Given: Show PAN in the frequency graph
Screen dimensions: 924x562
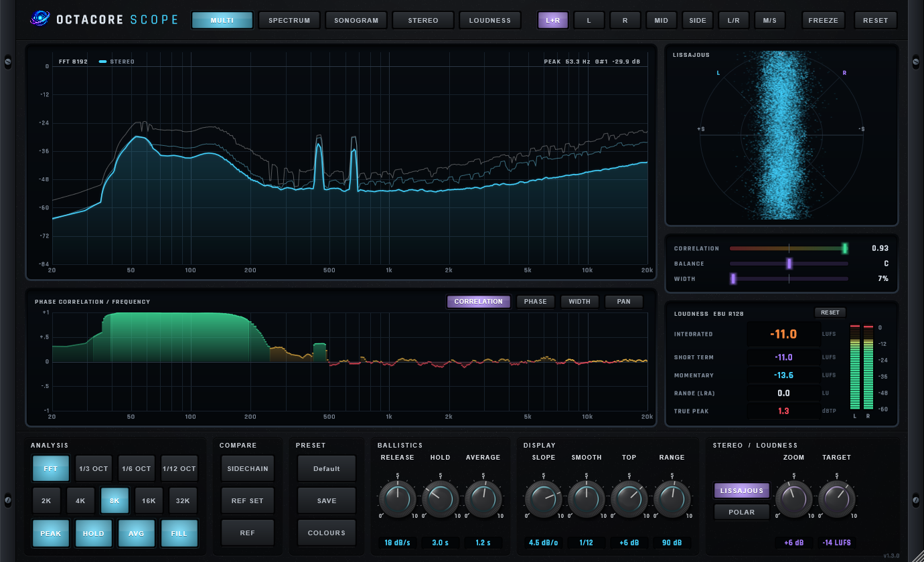Looking at the screenshot, I should pos(624,302).
